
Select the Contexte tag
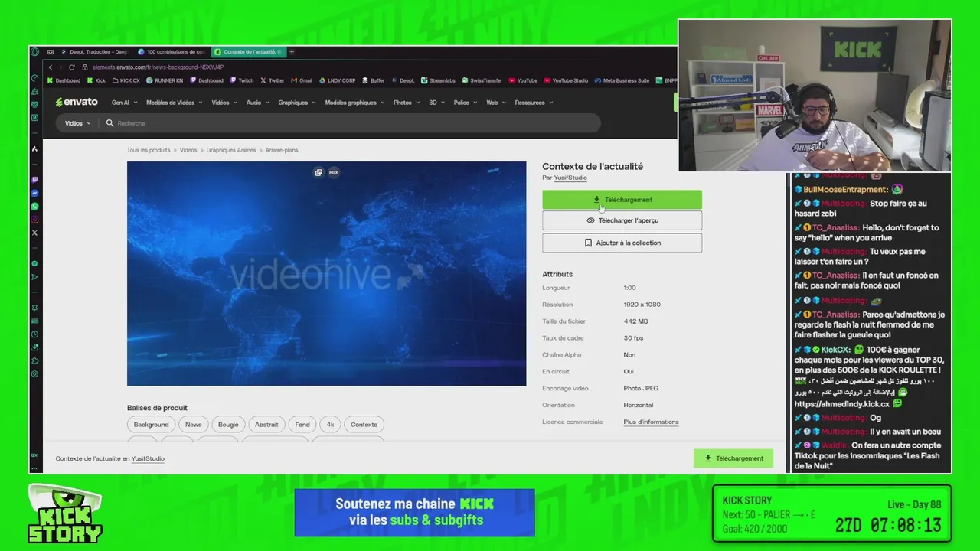364,425
